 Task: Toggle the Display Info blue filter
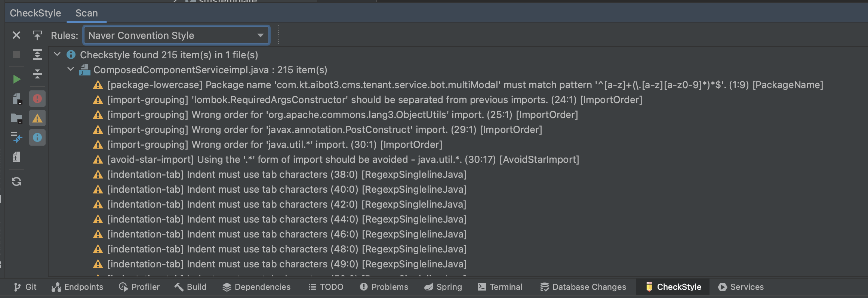(37, 138)
